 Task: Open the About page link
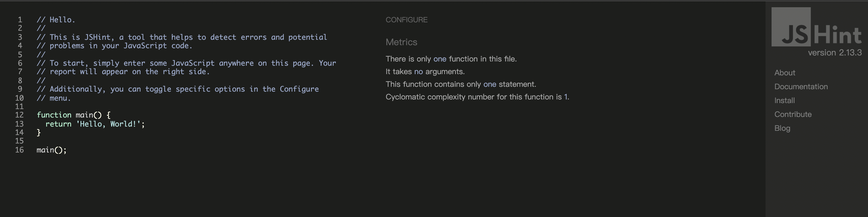(785, 73)
